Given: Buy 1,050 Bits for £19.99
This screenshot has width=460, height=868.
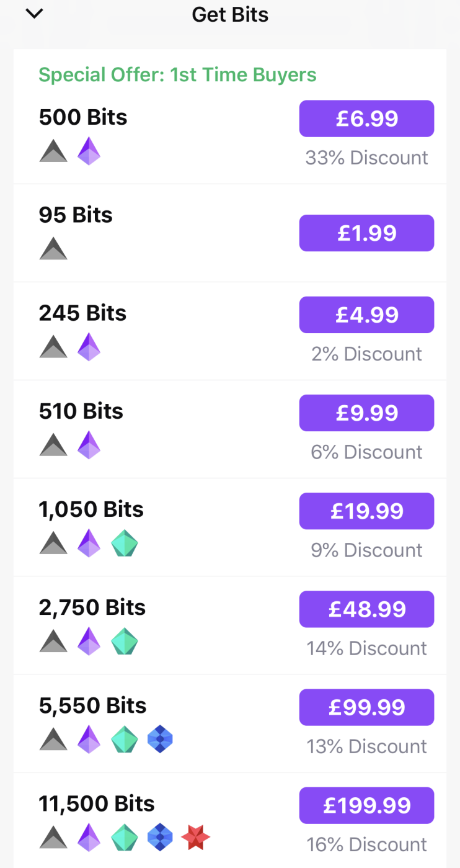Looking at the screenshot, I should (366, 511).
